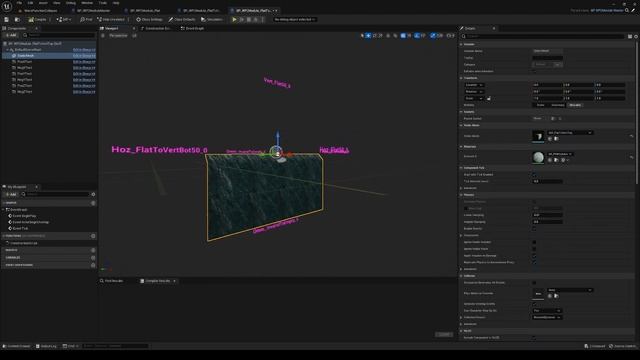Click the Static Mesh thumbnail
640x360 pixels.
click(x=538, y=136)
